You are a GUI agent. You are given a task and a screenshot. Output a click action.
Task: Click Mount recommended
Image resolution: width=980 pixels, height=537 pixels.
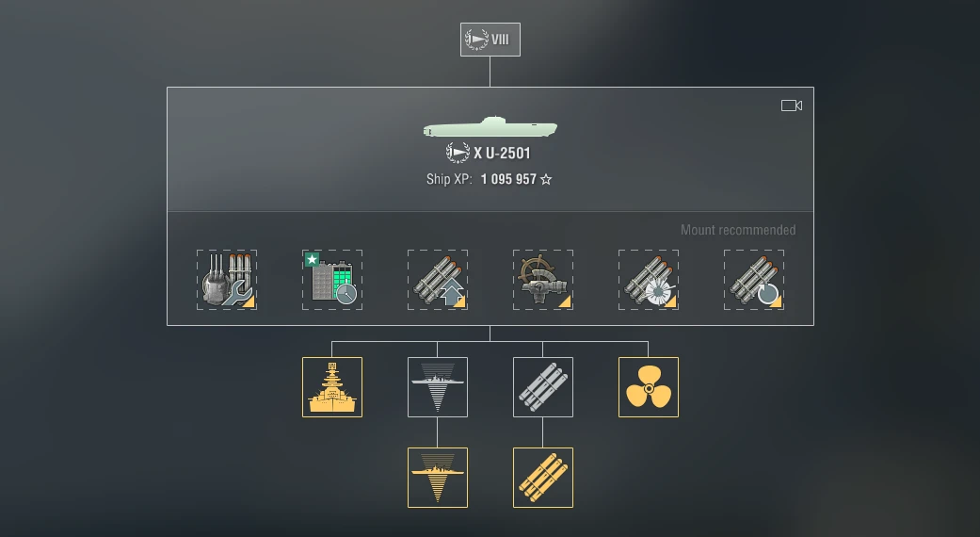(738, 230)
